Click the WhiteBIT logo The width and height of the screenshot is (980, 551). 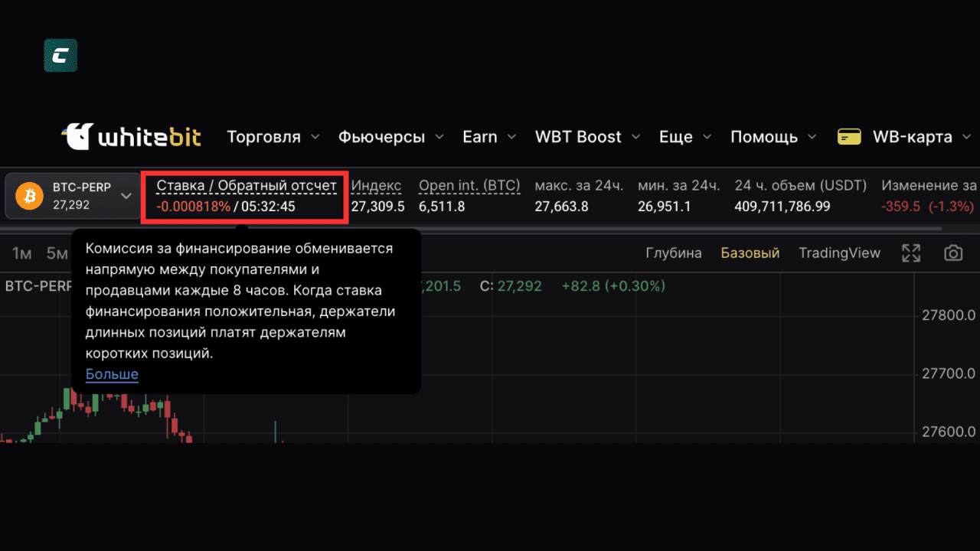[x=132, y=137]
